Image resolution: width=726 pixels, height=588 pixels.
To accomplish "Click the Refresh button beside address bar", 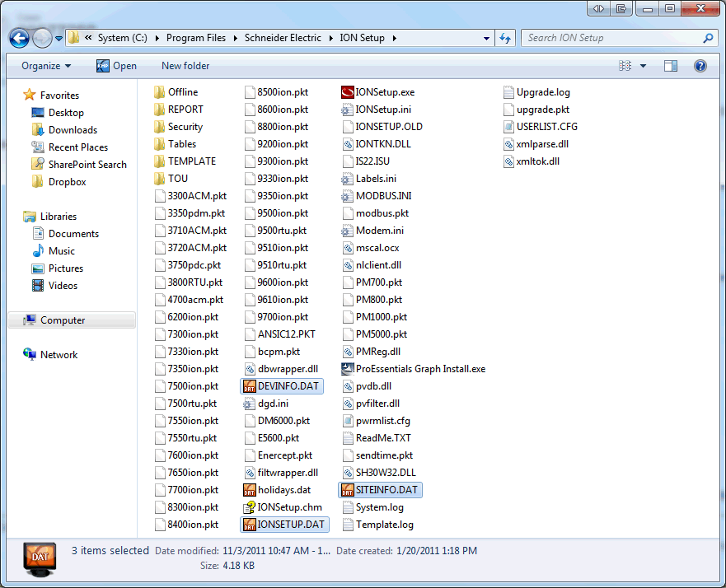I will coord(505,39).
